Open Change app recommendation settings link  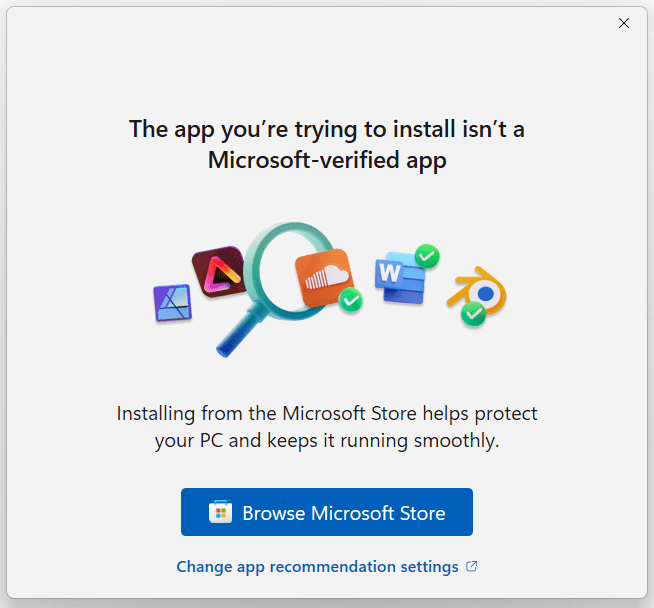pos(317,567)
